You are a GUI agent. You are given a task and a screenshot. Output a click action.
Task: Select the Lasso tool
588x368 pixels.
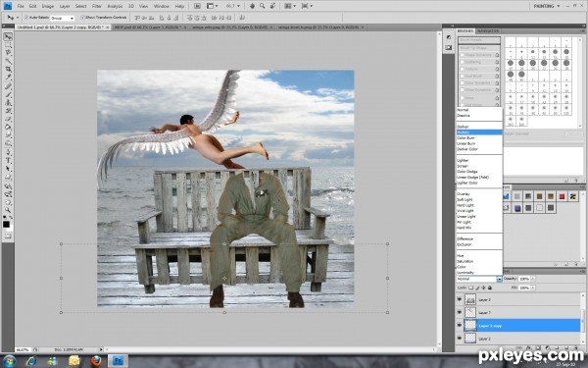pyautogui.click(x=8, y=53)
